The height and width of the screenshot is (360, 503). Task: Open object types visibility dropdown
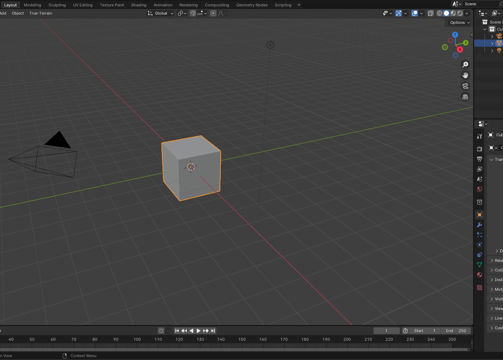pos(387,13)
